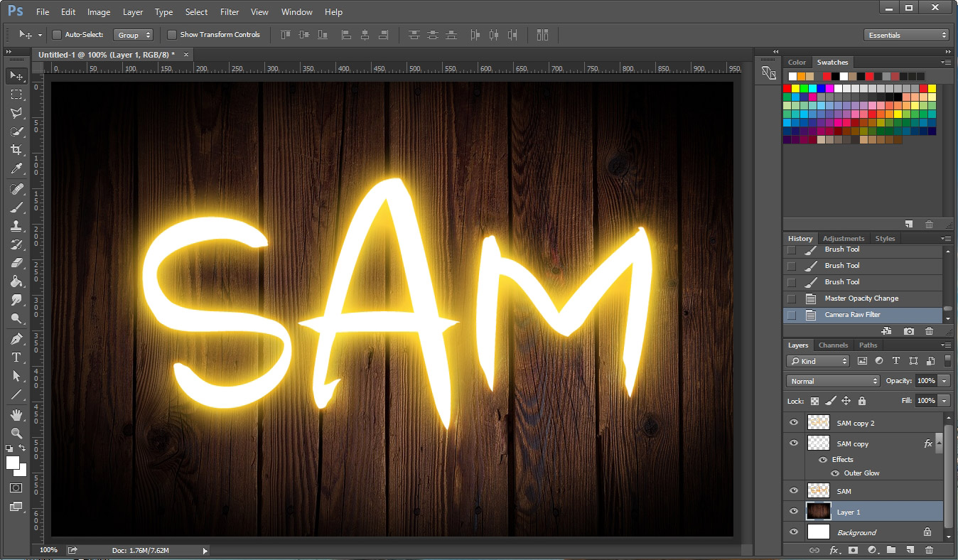
Task: Open the Filter menu
Action: pyautogui.click(x=230, y=12)
